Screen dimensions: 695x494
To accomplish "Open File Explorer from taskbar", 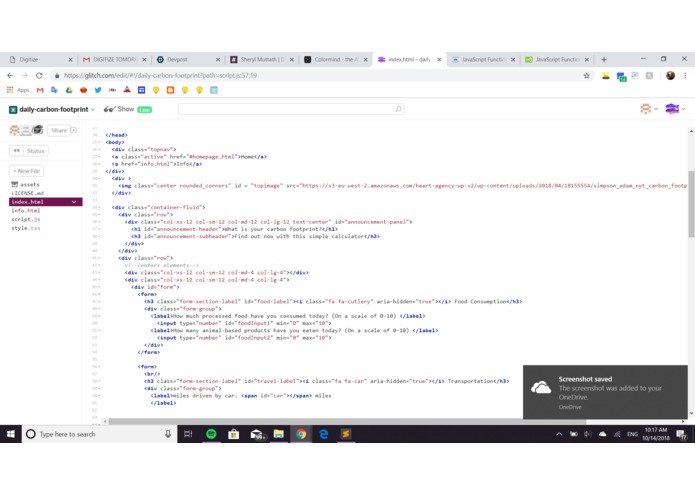I will [278, 434].
